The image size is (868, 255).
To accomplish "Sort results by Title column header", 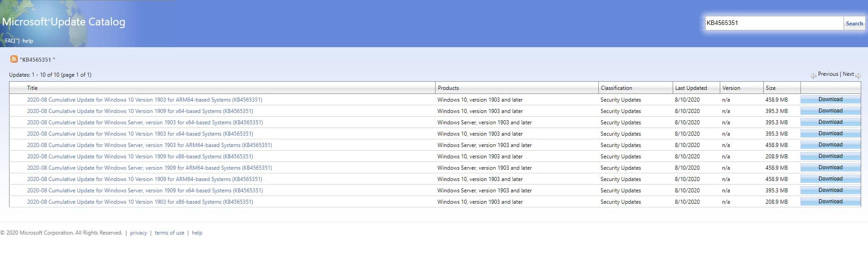I will coord(32,88).
